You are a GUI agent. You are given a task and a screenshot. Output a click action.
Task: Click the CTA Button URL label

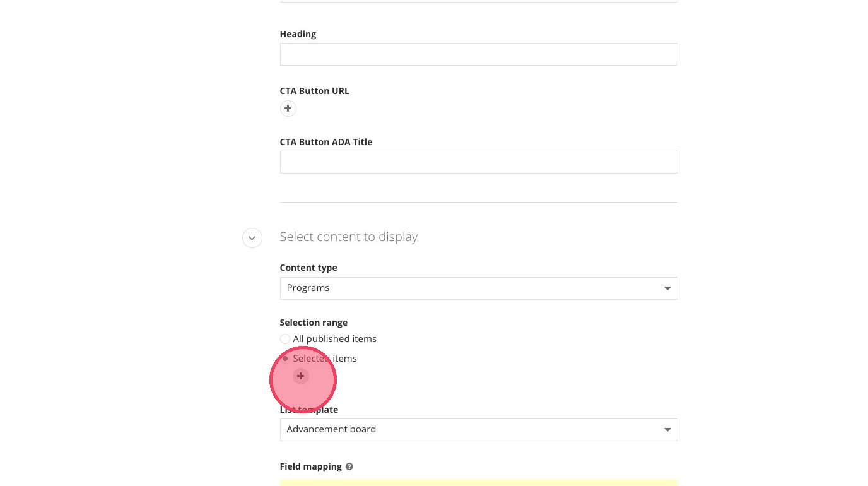coord(314,91)
